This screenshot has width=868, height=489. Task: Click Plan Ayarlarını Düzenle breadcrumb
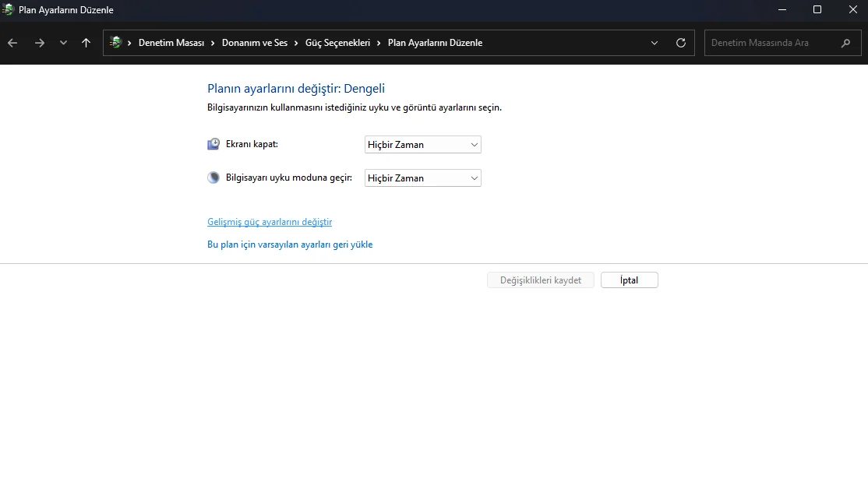pyautogui.click(x=435, y=43)
